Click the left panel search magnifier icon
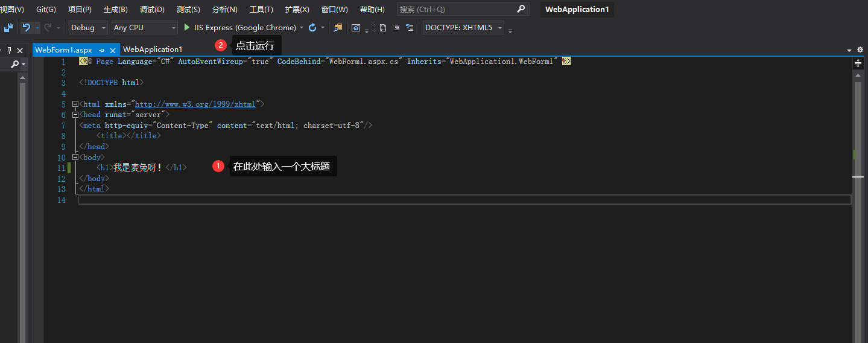This screenshot has width=868, height=343. (14, 64)
